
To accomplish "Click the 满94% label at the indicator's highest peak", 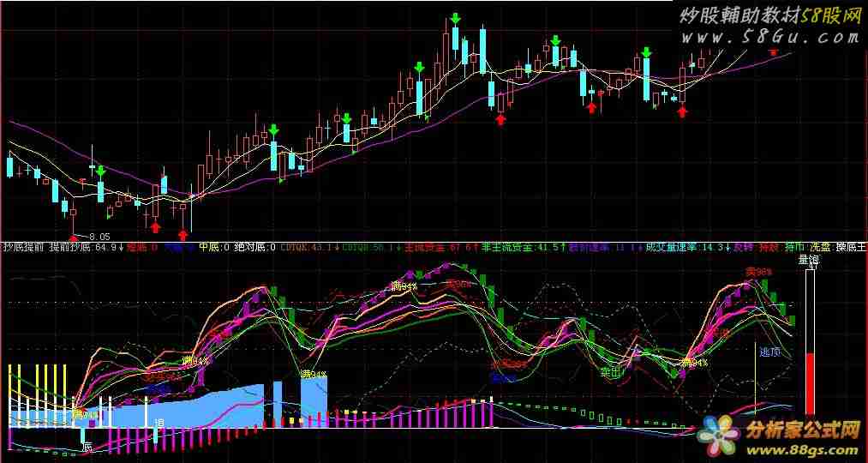I will [x=404, y=286].
